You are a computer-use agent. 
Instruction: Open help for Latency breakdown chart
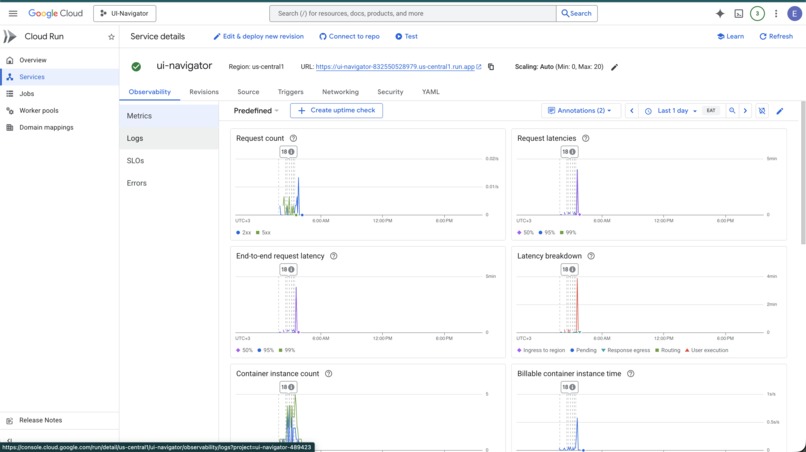[591, 256]
